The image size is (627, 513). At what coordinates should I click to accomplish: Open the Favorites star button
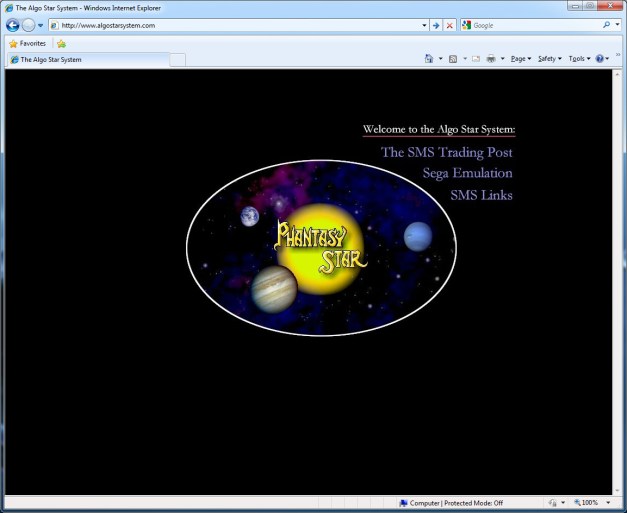click(27, 44)
